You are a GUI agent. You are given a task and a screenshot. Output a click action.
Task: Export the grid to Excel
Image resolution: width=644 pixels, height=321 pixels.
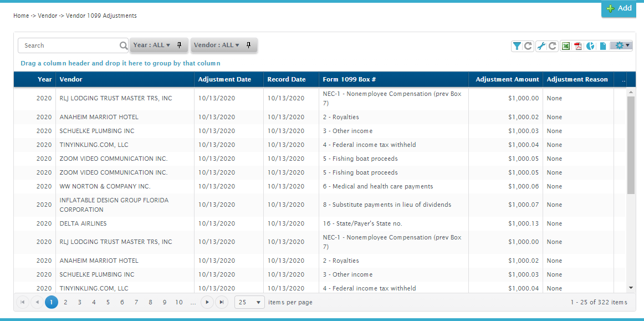tap(566, 46)
